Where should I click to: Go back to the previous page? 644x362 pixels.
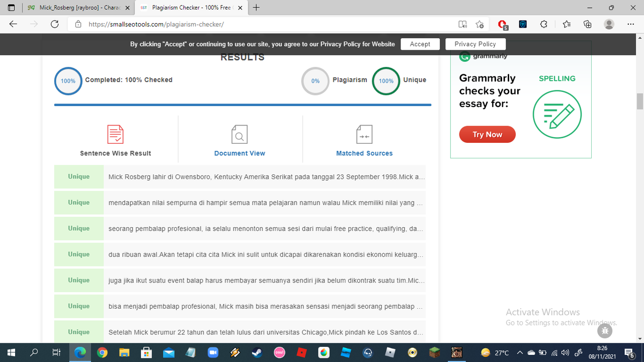(13, 24)
